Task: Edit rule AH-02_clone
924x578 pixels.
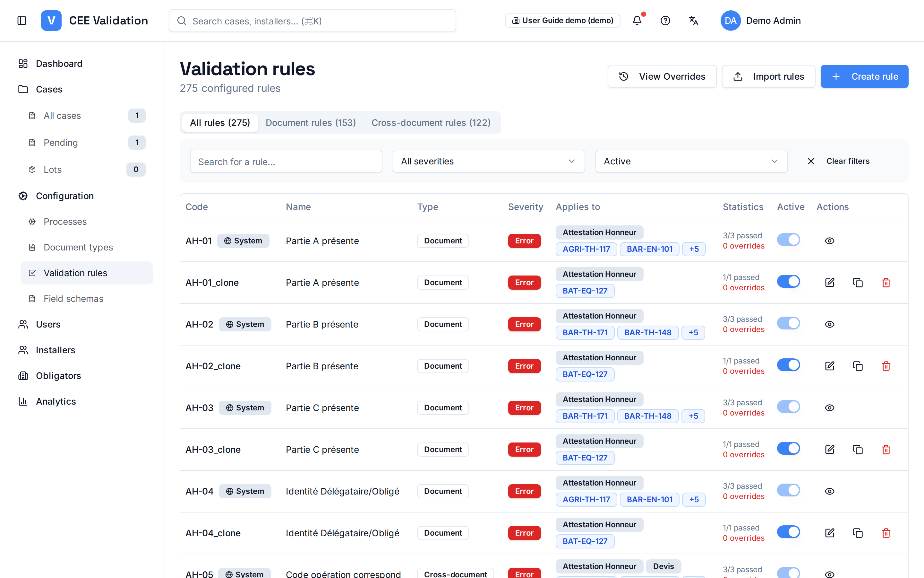Action: (829, 366)
